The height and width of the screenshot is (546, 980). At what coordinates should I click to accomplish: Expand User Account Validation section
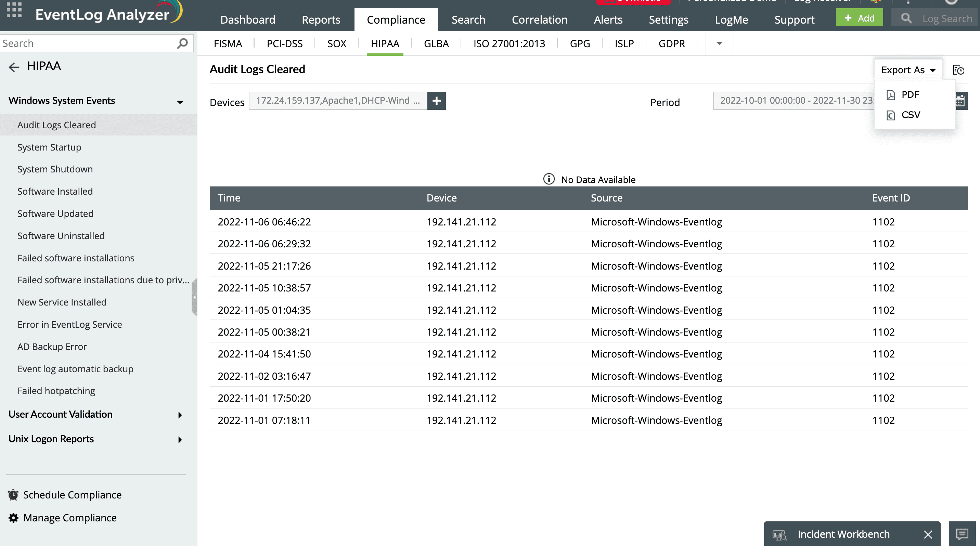pos(180,415)
